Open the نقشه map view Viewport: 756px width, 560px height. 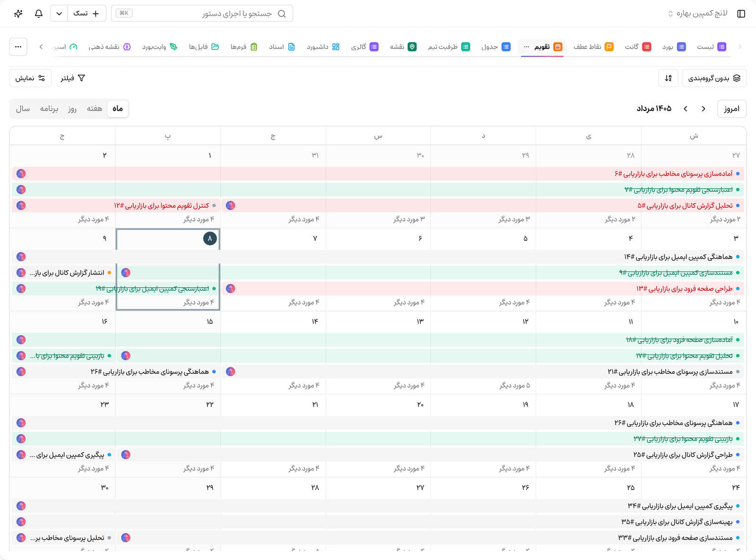pyautogui.click(x=403, y=47)
